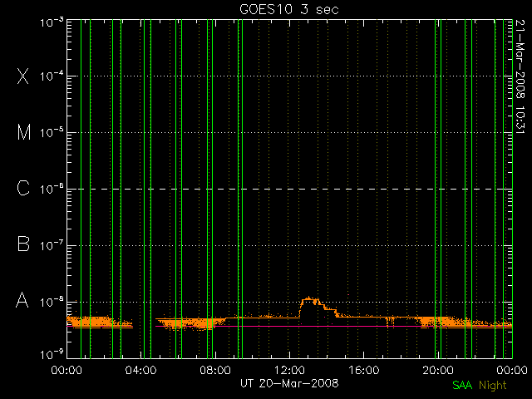Click the 10^-4 y-axis value
Screen dimensions: 532x399
pos(52,76)
